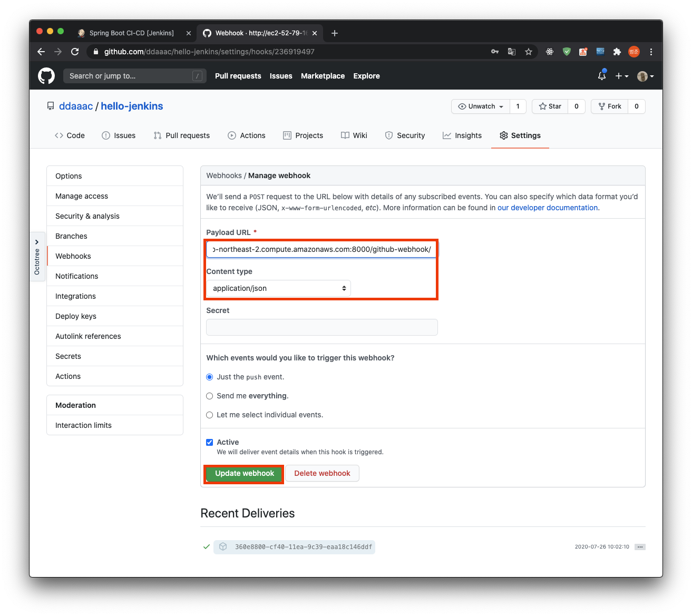This screenshot has height=616, width=692.
Task: Open the repository Pull requests tab
Action: (182, 135)
